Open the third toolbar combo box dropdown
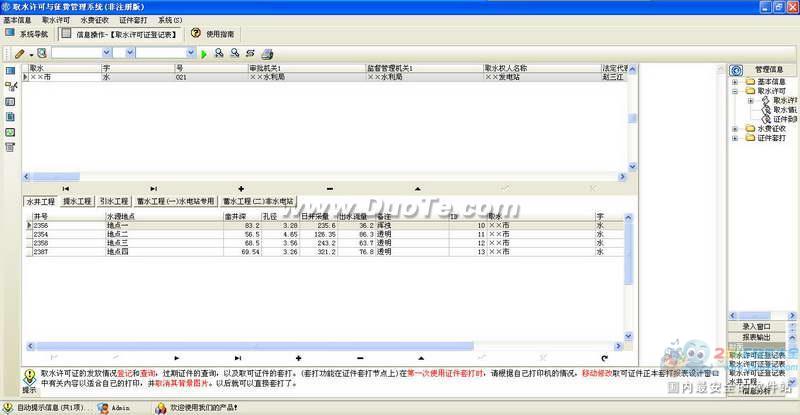This screenshot has height=415, width=800. pos(190,53)
